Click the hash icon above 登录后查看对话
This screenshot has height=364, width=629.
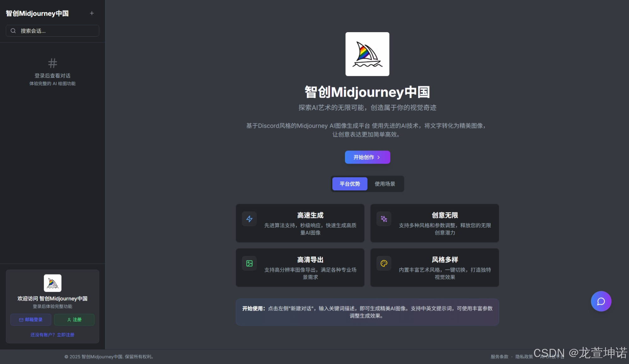pos(53,63)
